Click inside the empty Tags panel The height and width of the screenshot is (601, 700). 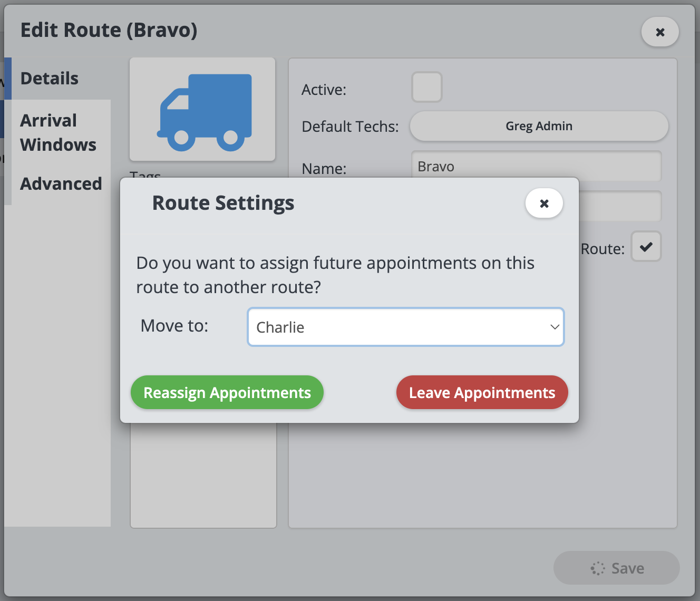203,474
